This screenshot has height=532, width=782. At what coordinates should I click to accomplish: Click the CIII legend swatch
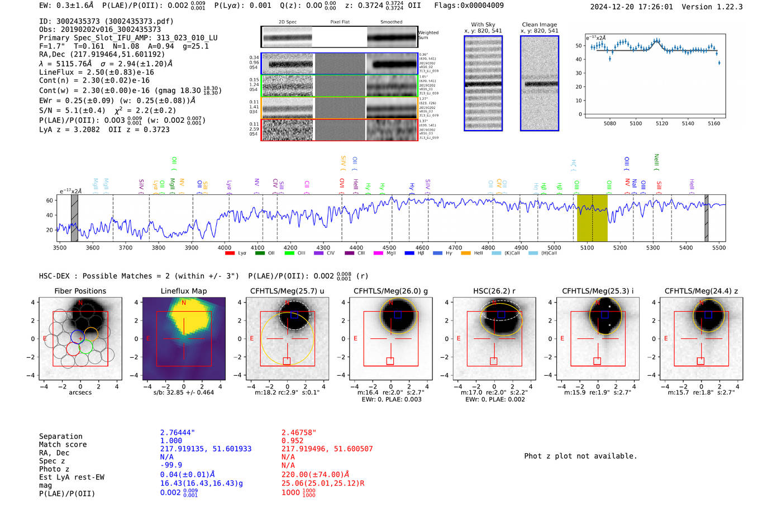tap(350, 253)
